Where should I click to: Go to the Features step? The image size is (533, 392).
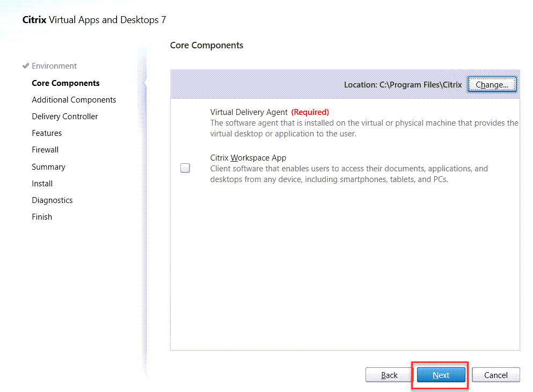click(47, 133)
